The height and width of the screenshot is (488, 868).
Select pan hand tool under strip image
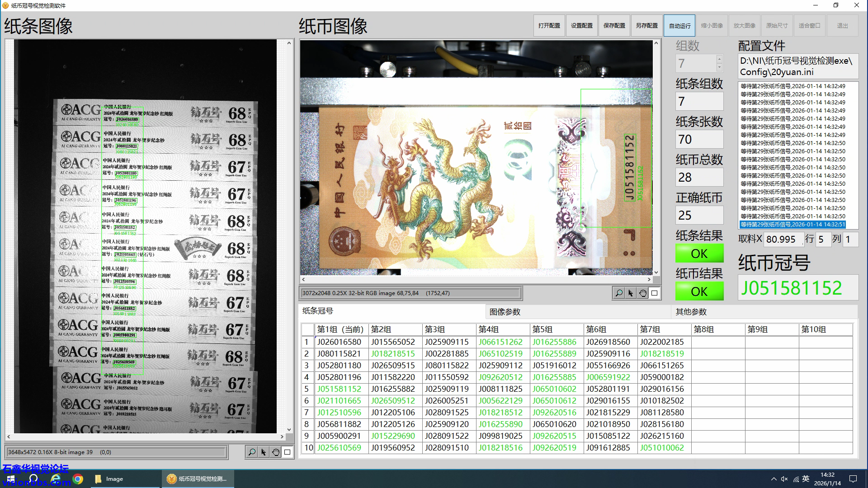(276, 452)
